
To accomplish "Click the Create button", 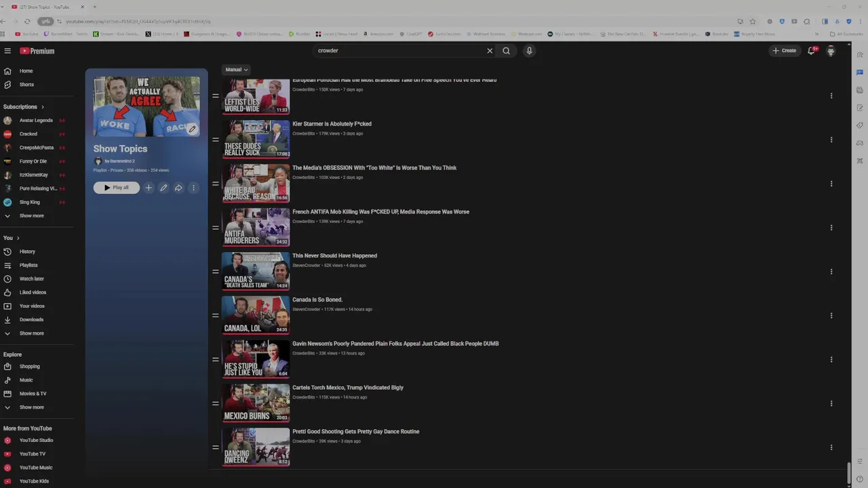I will [785, 51].
